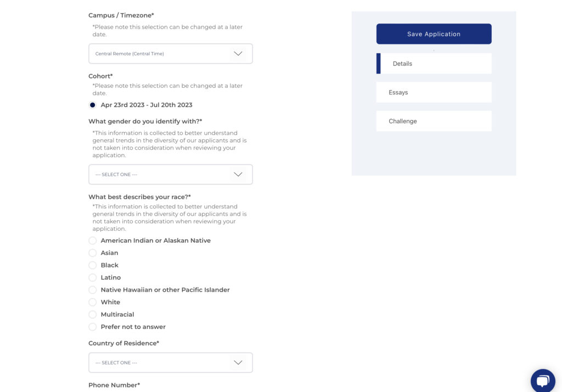Switch to the Essays section
This screenshot has width=562, height=392.
point(434,93)
